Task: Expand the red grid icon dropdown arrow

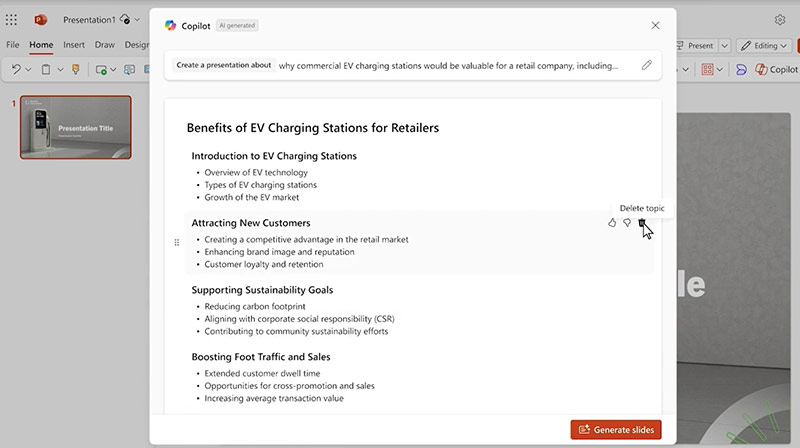Action: (x=720, y=69)
